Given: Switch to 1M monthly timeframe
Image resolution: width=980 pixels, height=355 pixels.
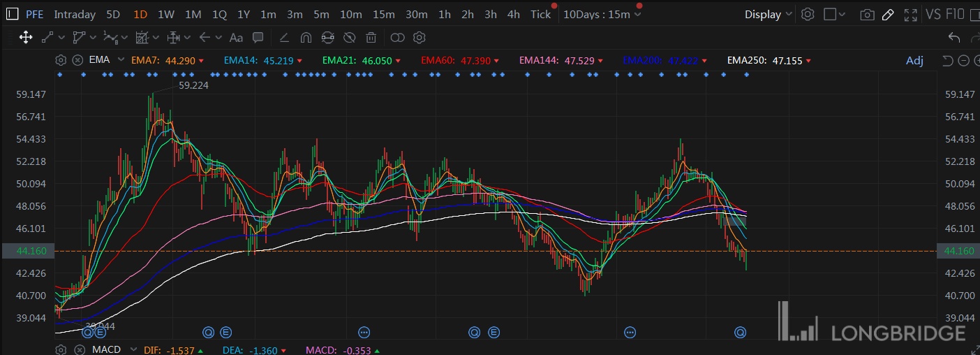Looking at the screenshot, I should pos(193,14).
